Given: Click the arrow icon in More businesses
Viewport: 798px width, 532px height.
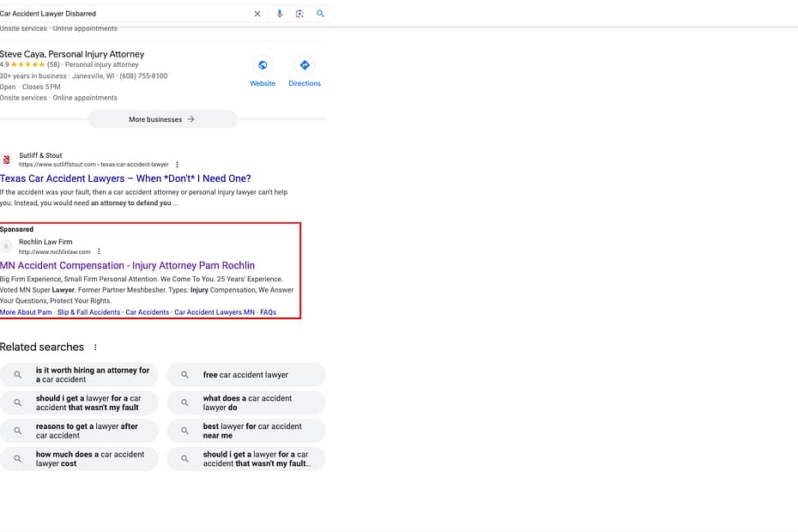Looking at the screenshot, I should 190,119.
